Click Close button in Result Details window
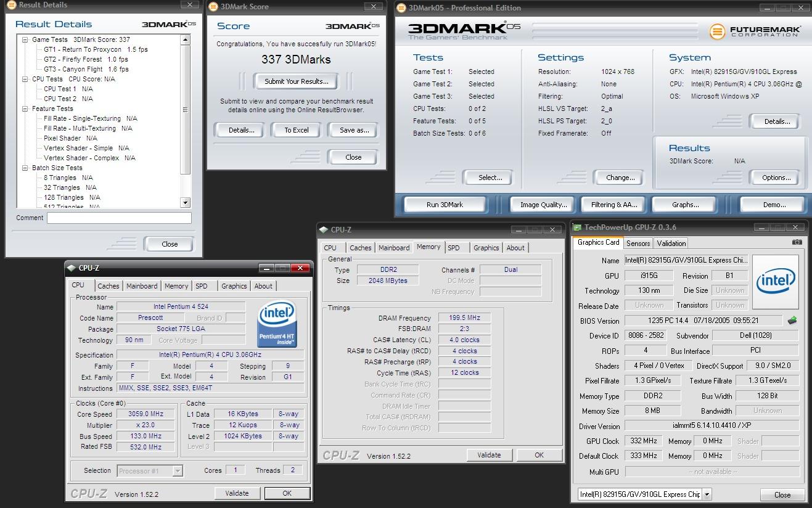 [170, 244]
